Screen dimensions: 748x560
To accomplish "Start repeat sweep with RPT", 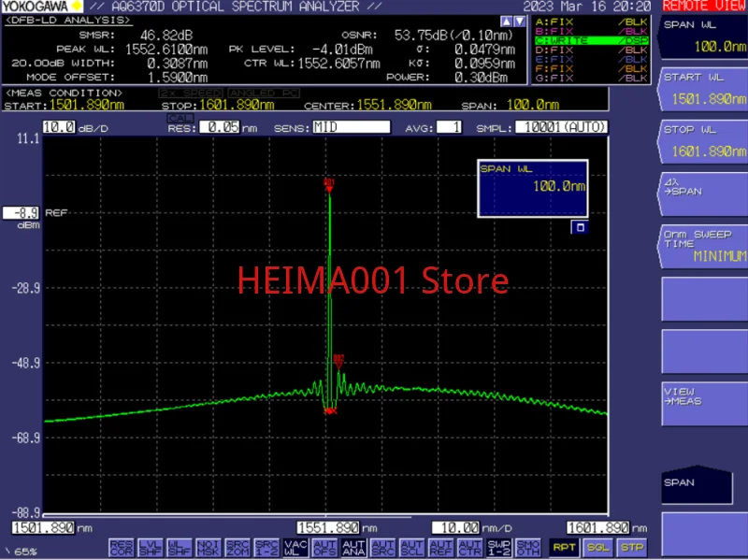I will point(564,547).
